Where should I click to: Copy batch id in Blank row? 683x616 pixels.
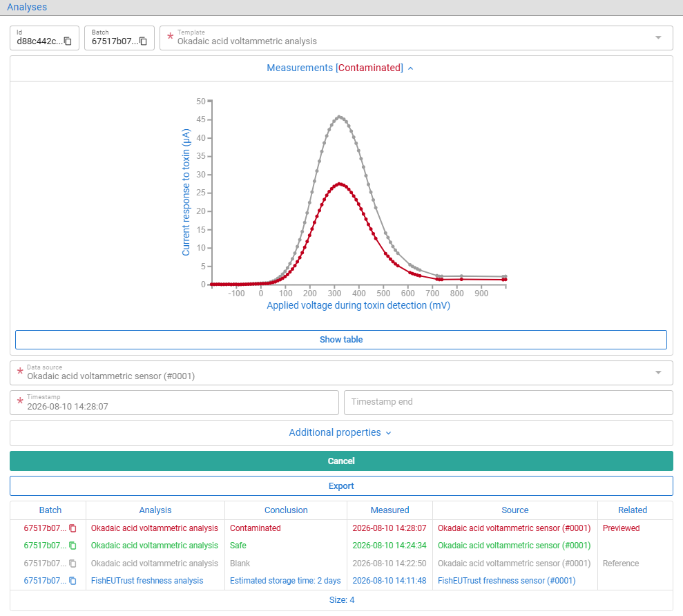[x=73, y=564]
